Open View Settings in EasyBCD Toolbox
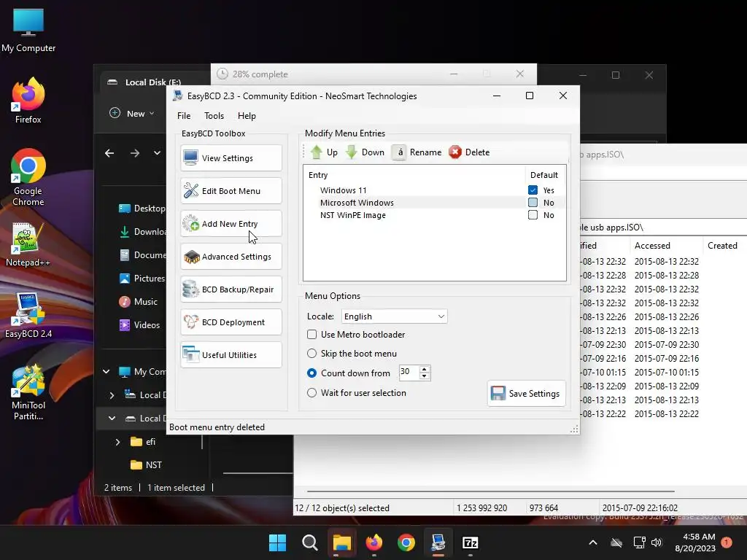The image size is (747, 560). click(231, 158)
